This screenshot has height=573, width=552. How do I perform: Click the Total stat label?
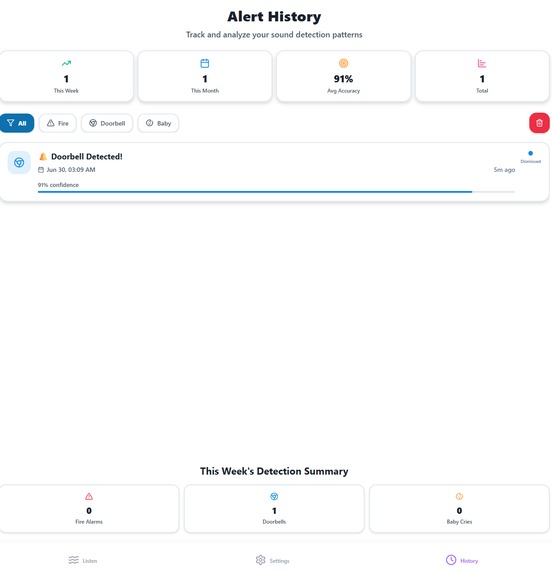[482, 91]
